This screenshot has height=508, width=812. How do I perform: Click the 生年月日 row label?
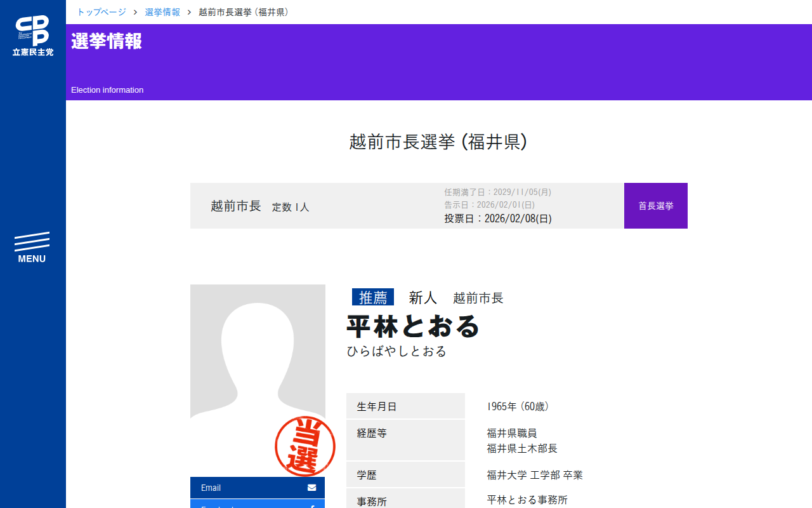tap(405, 406)
